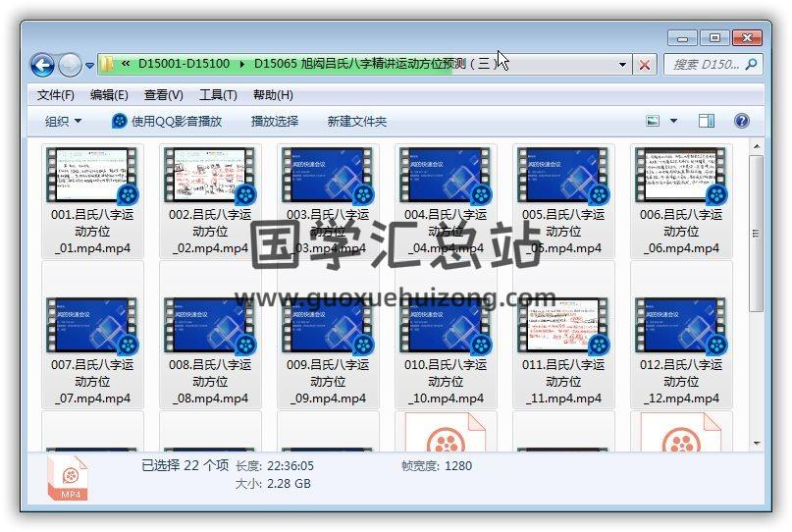Open the 工具(T) menu
The height and width of the screenshot is (532, 792).
[x=218, y=95]
